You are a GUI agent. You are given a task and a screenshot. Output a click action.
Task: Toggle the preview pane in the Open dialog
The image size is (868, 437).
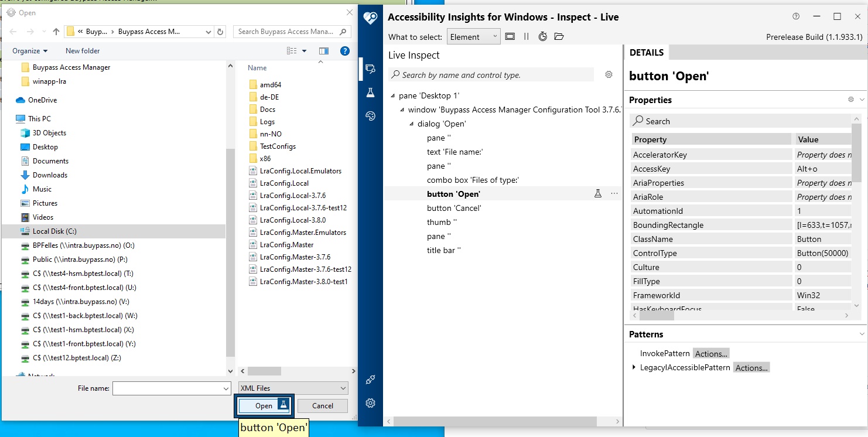[x=323, y=50]
